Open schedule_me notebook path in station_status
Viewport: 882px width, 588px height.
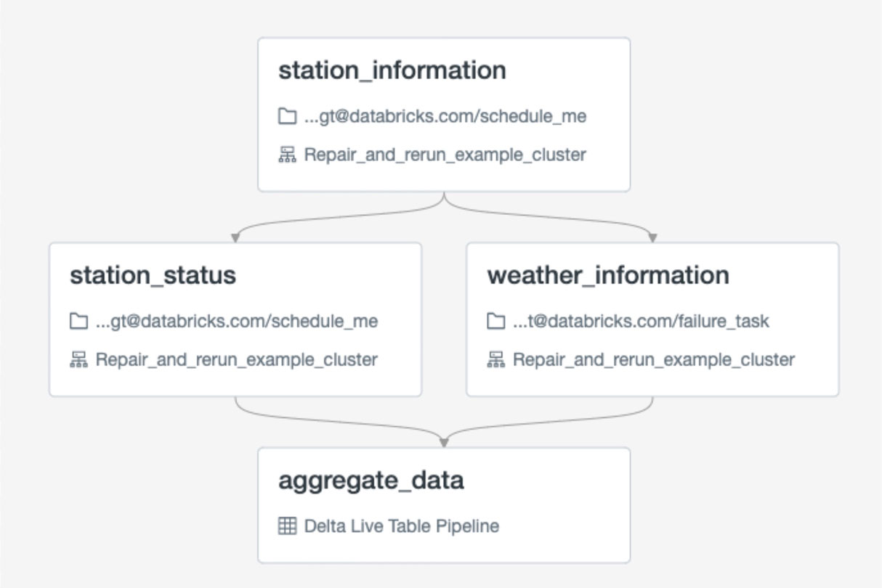(236, 321)
